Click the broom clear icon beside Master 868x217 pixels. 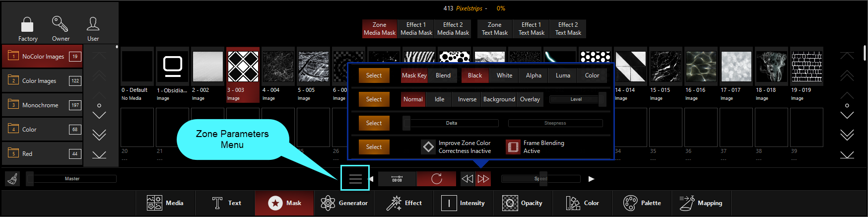tap(13, 179)
